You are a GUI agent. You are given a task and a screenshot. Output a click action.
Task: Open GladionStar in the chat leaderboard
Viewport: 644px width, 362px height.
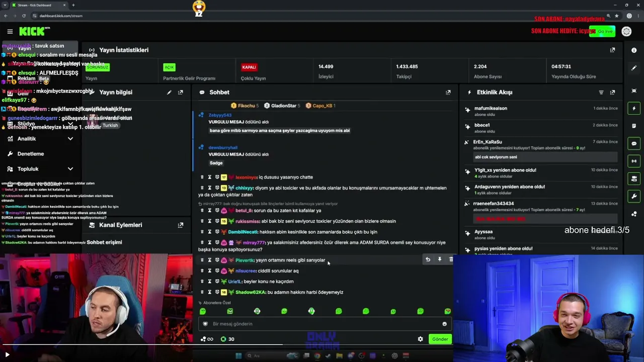pos(282,106)
